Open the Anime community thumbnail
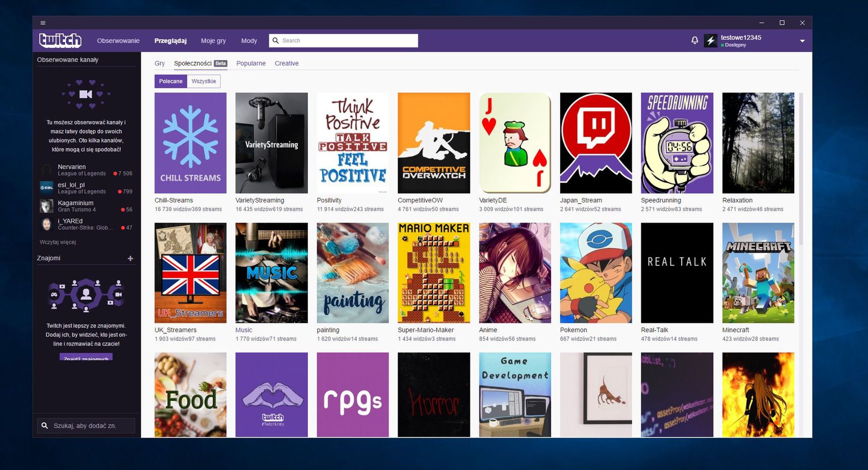 515,273
